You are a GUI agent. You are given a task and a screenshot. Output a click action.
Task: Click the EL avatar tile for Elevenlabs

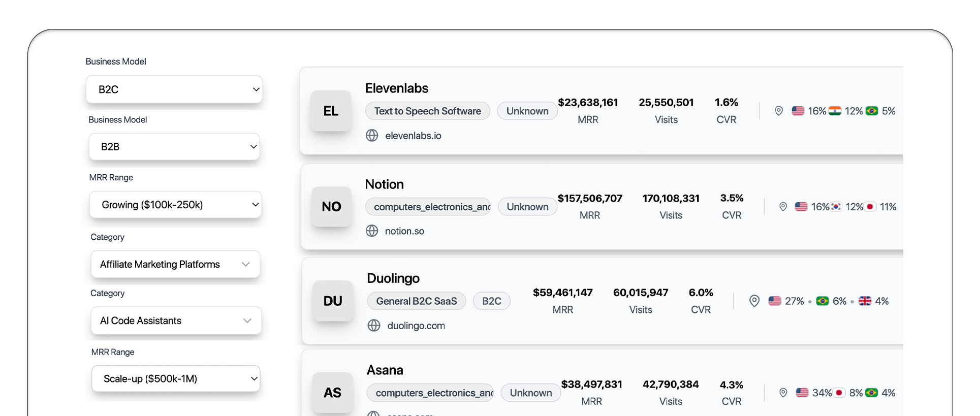(x=331, y=111)
